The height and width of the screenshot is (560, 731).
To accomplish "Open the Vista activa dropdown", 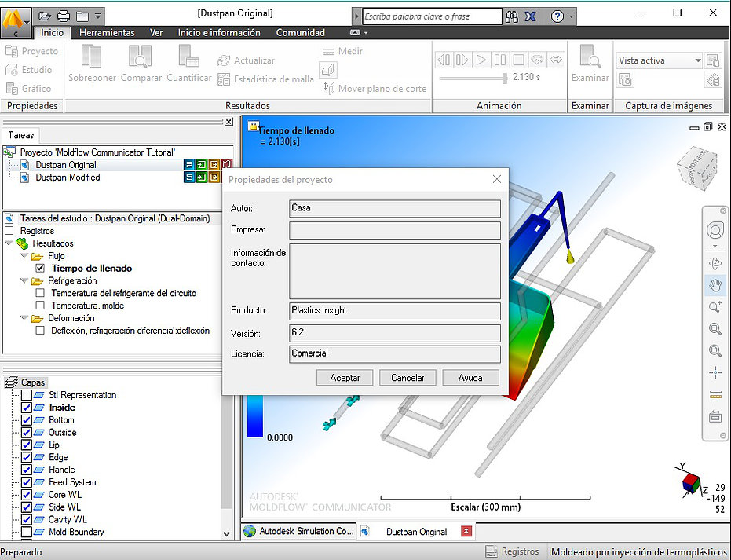I will (x=697, y=60).
